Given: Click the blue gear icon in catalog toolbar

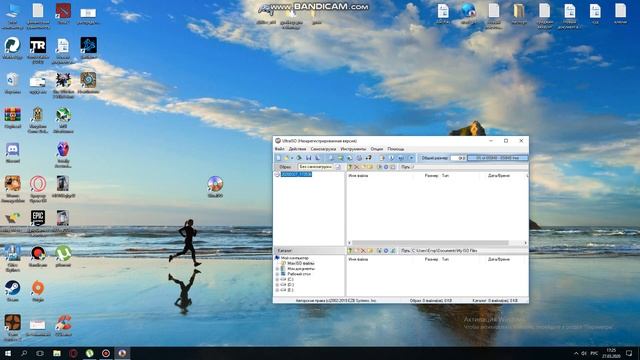Looking at the screenshot, I should 386,251.
